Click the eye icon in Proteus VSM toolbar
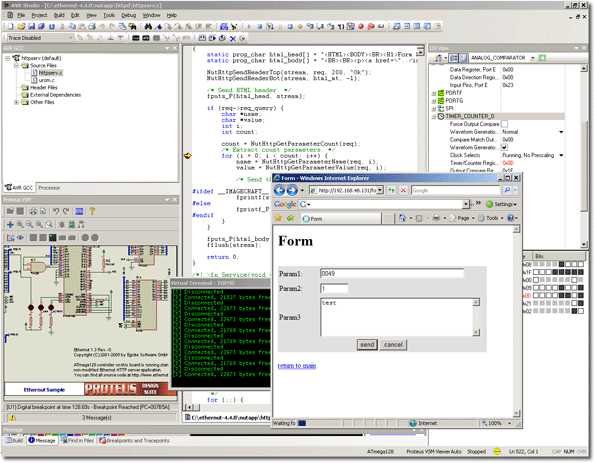This screenshot has width=595, height=463. coord(20,238)
